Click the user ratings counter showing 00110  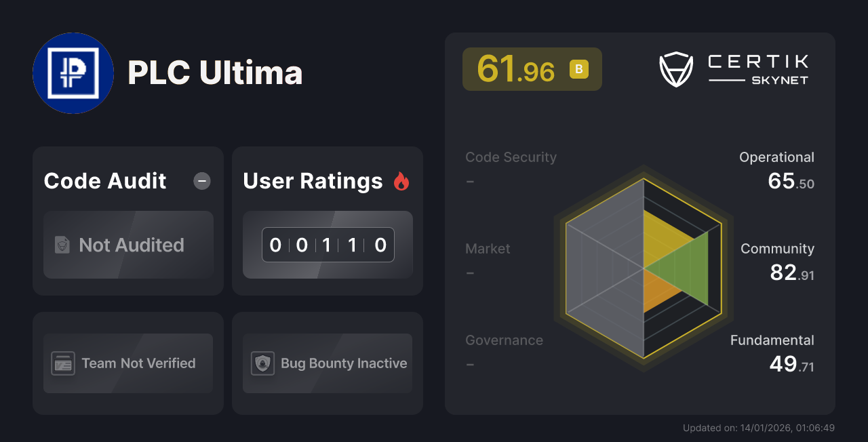(x=328, y=245)
